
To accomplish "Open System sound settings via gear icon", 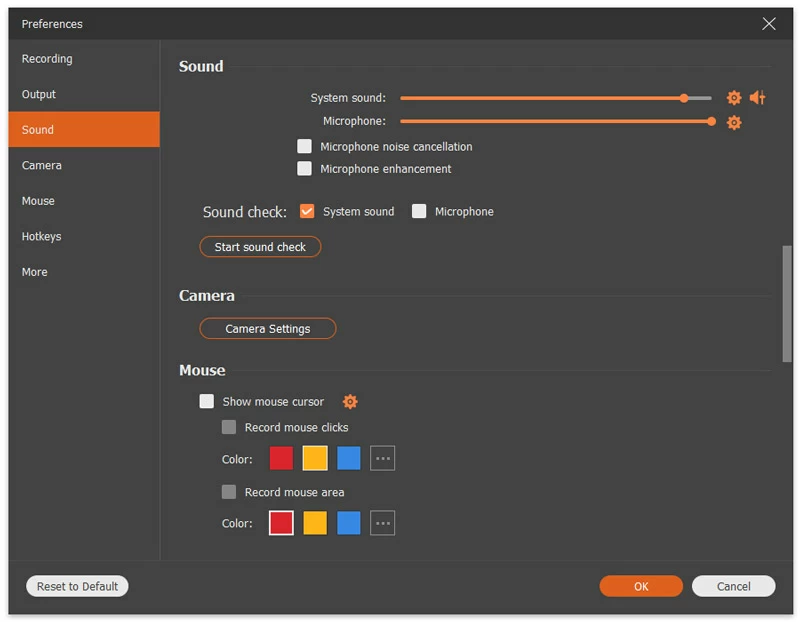I will point(733,98).
